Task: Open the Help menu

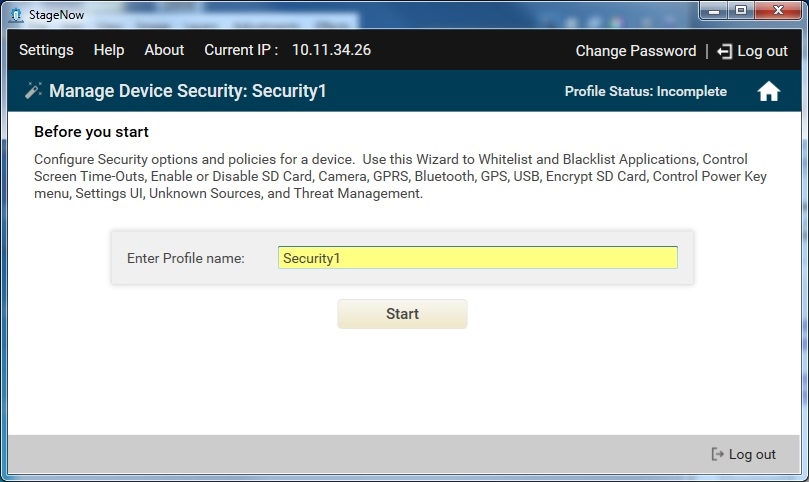Action: point(109,50)
